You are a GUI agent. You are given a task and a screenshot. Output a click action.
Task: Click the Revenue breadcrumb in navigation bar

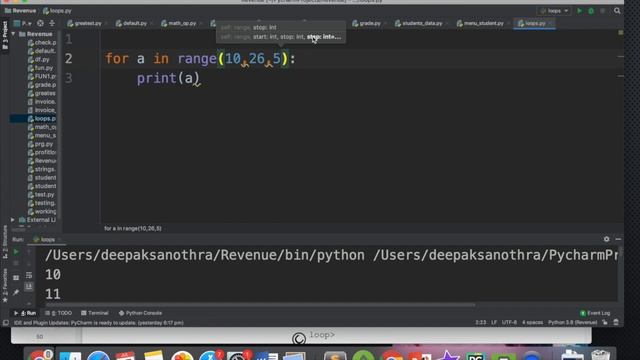[x=20, y=11]
